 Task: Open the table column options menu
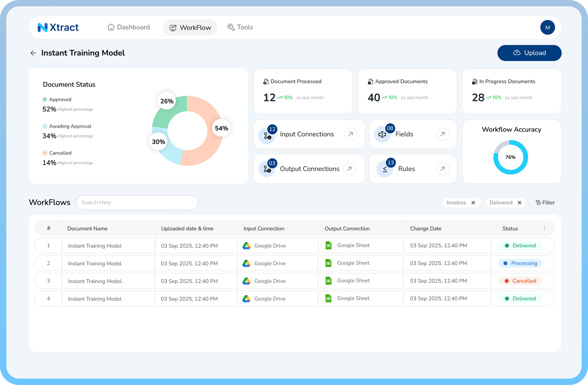tap(544, 228)
